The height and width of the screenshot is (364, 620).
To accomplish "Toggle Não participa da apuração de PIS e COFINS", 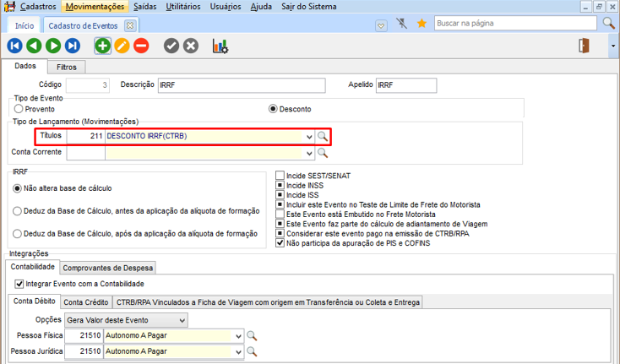I will click(280, 243).
